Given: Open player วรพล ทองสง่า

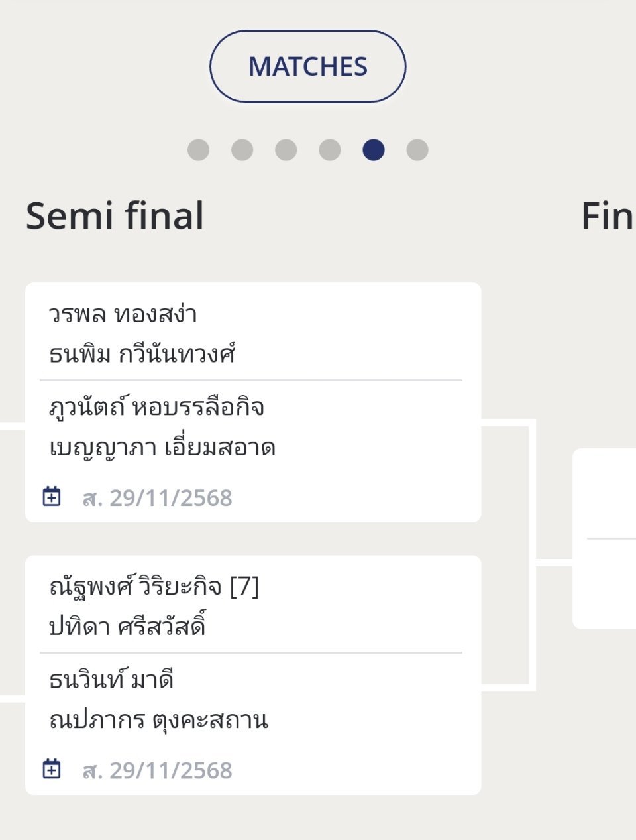Looking at the screenshot, I should pos(123,314).
